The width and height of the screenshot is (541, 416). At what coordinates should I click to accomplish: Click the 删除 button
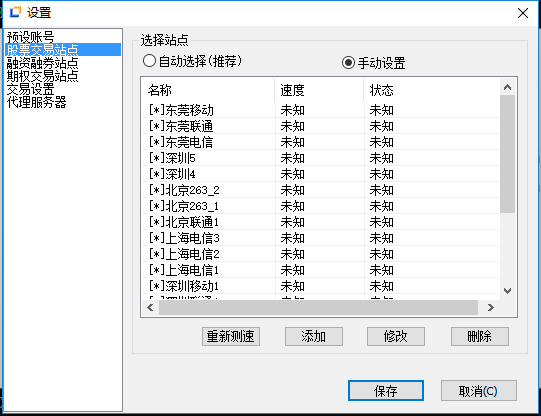pos(480,336)
